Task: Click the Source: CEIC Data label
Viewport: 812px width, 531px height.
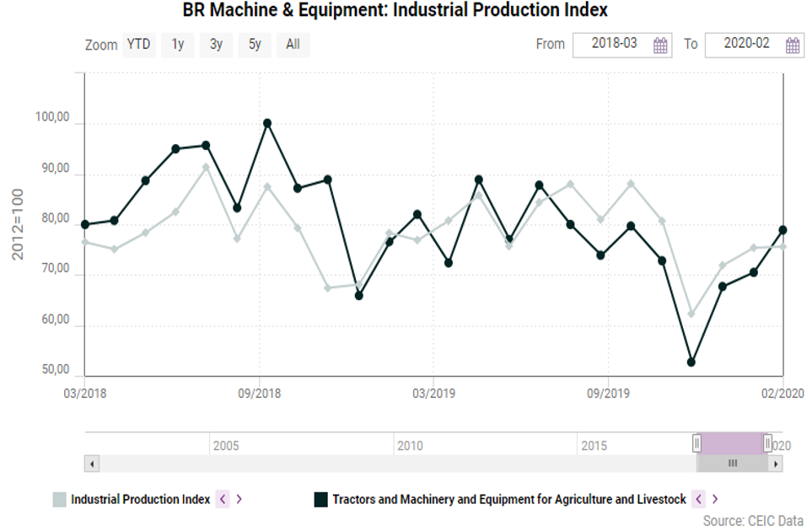Action: pyautogui.click(x=753, y=521)
